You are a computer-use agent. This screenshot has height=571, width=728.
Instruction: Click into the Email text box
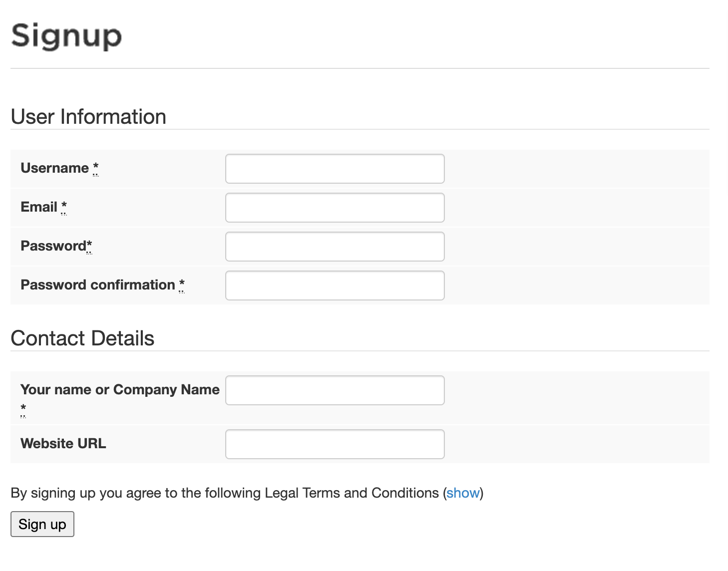[x=335, y=208]
